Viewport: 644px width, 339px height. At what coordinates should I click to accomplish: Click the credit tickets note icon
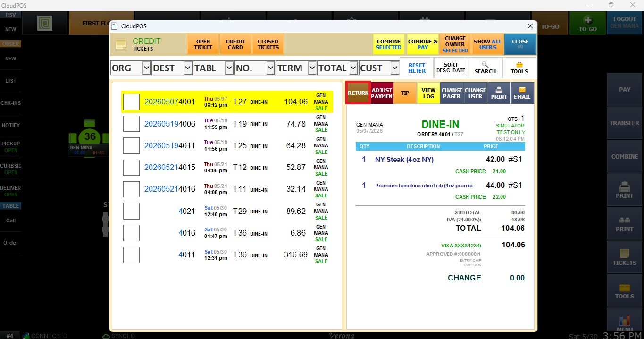coord(121,44)
